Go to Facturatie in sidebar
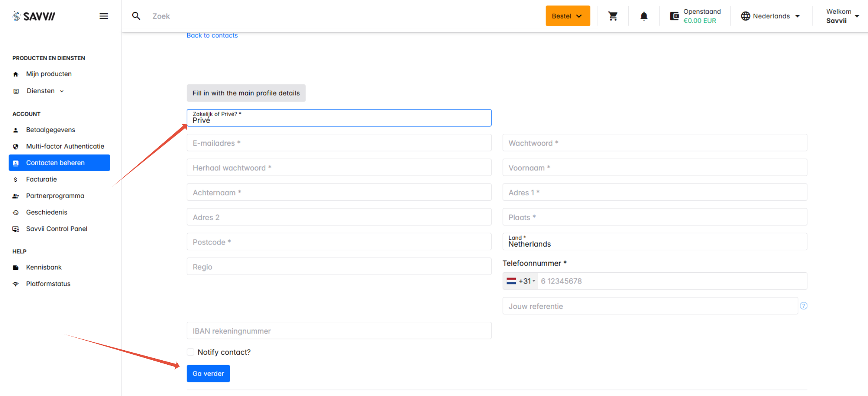Screen dimensions: 868x396 [x=41, y=180]
